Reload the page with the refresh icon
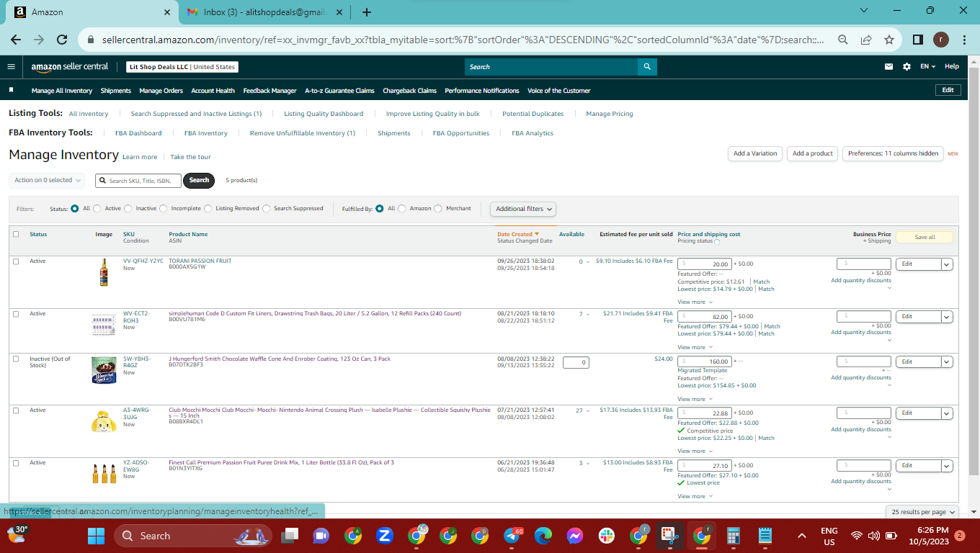 pyautogui.click(x=62, y=40)
